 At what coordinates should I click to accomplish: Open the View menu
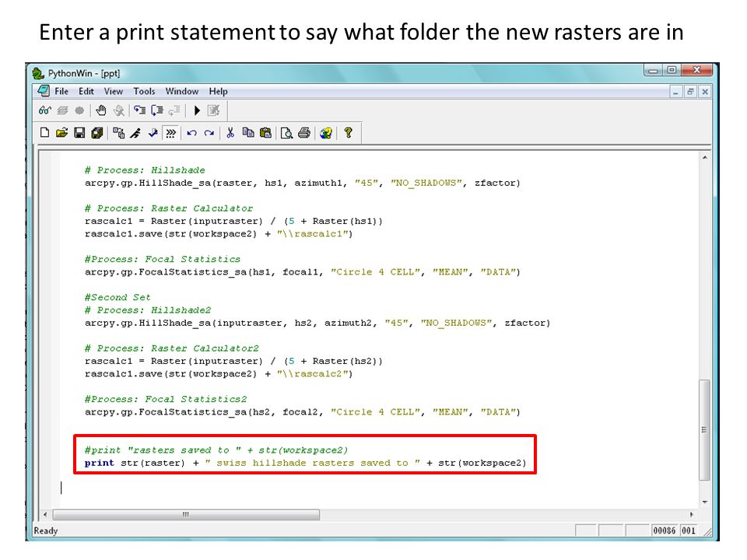114,91
